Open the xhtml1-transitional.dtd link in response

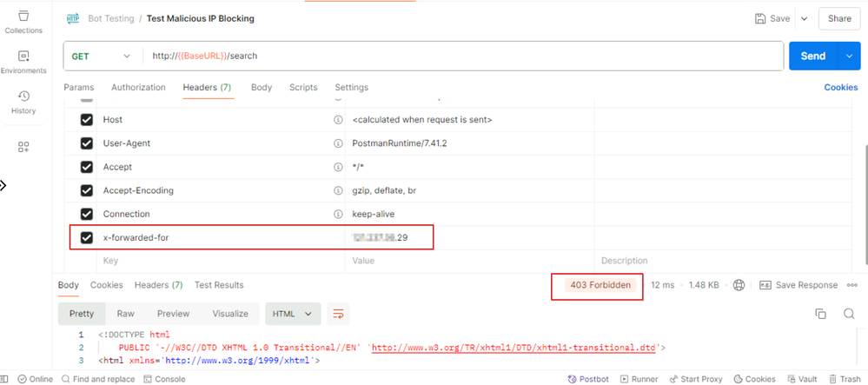click(514, 348)
